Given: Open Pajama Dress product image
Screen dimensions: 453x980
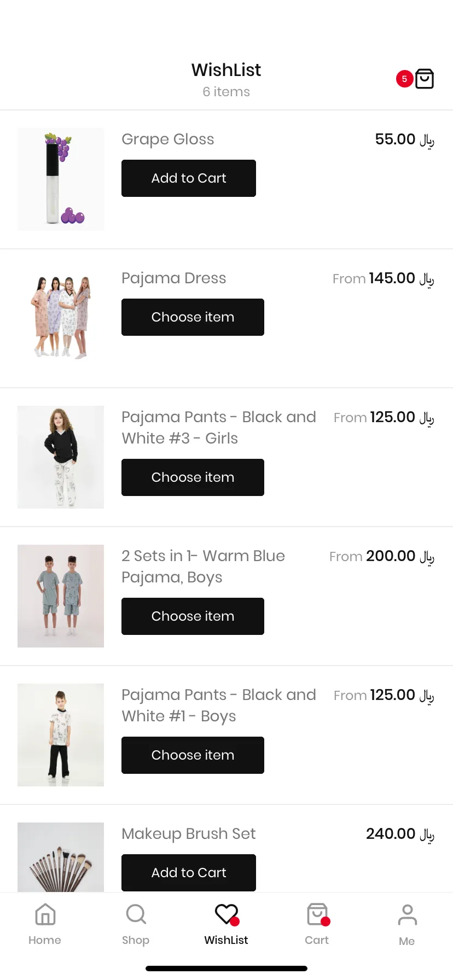Looking at the screenshot, I should tap(61, 318).
